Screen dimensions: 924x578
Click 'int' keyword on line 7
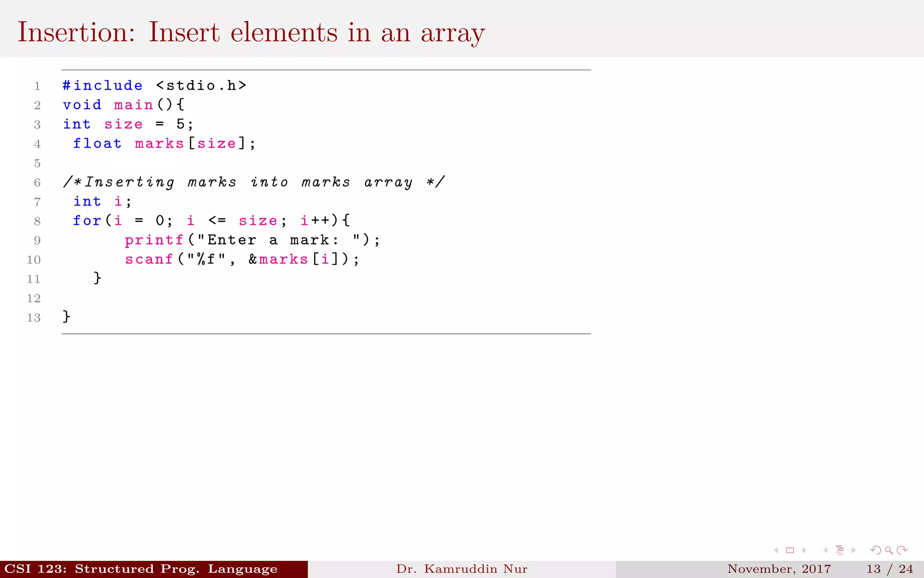coord(87,201)
